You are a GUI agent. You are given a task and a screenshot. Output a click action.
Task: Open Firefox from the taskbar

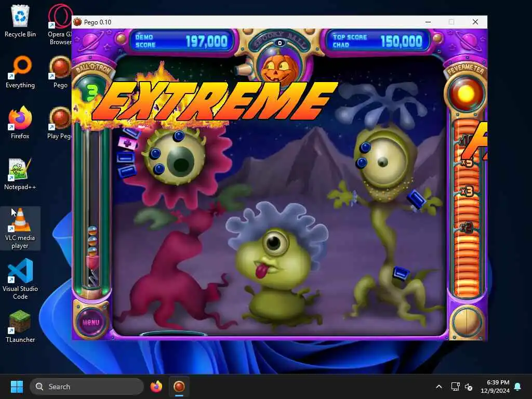tap(156, 387)
